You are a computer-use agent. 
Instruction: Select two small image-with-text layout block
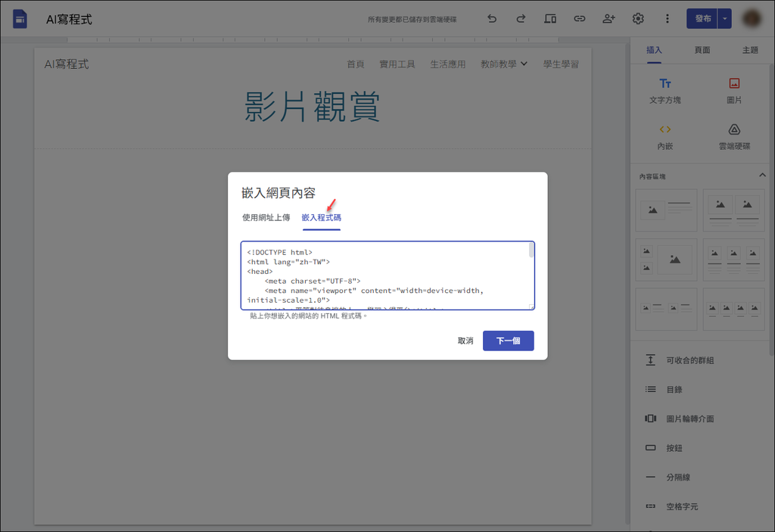point(666,309)
